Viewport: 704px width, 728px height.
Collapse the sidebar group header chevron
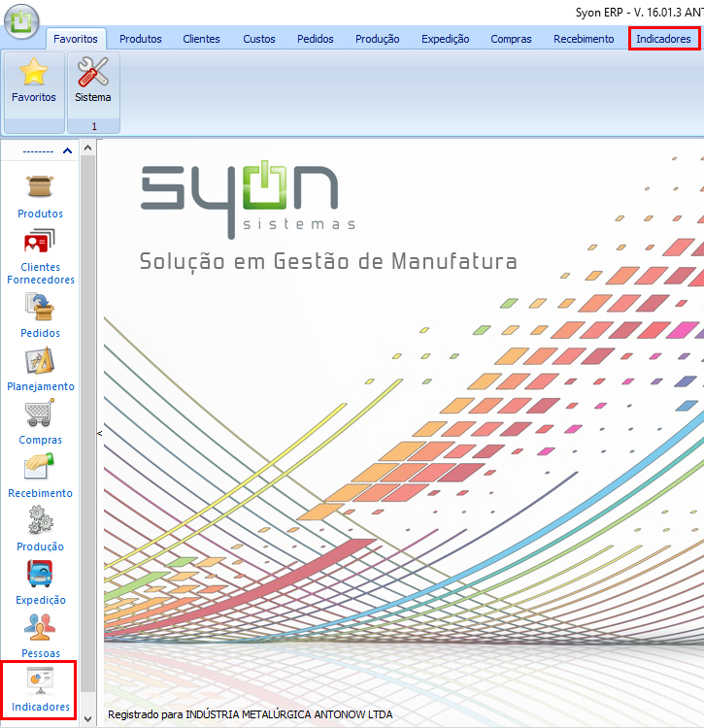[66, 150]
